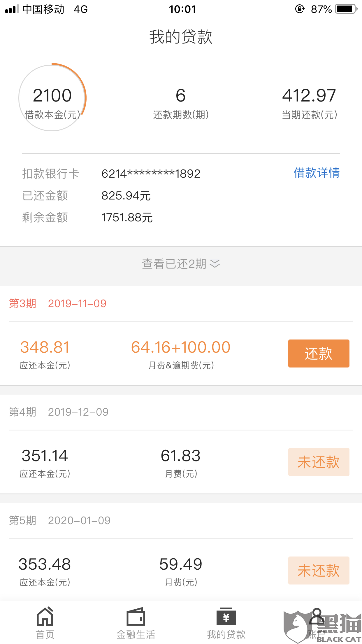
Task: Click the 2100 loan principal progress circle
Action: click(x=52, y=98)
